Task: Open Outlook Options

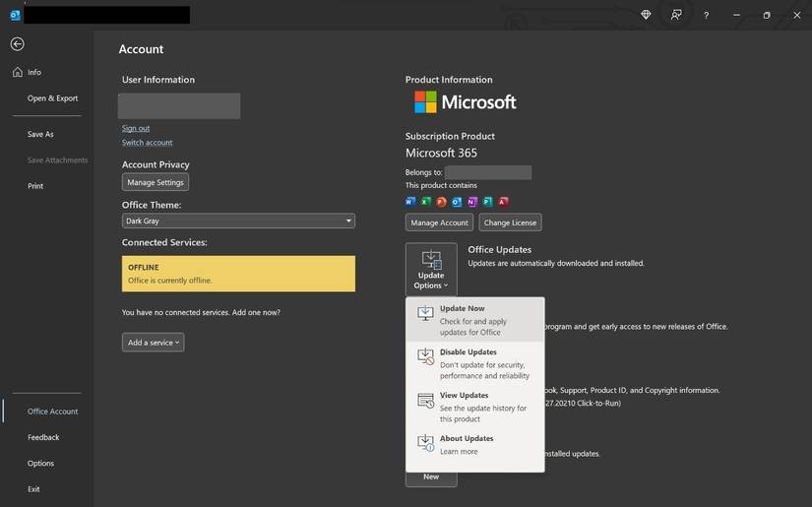Action: click(40, 463)
